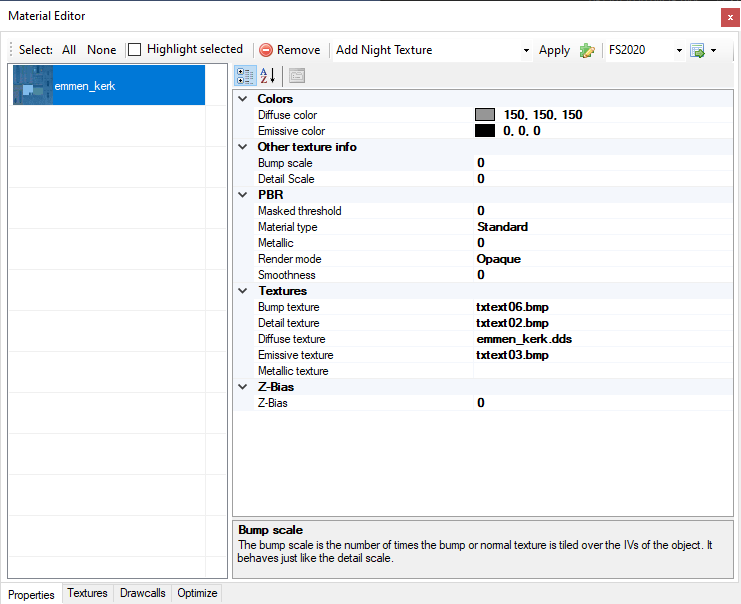Collapse the Textures category

coord(244,291)
